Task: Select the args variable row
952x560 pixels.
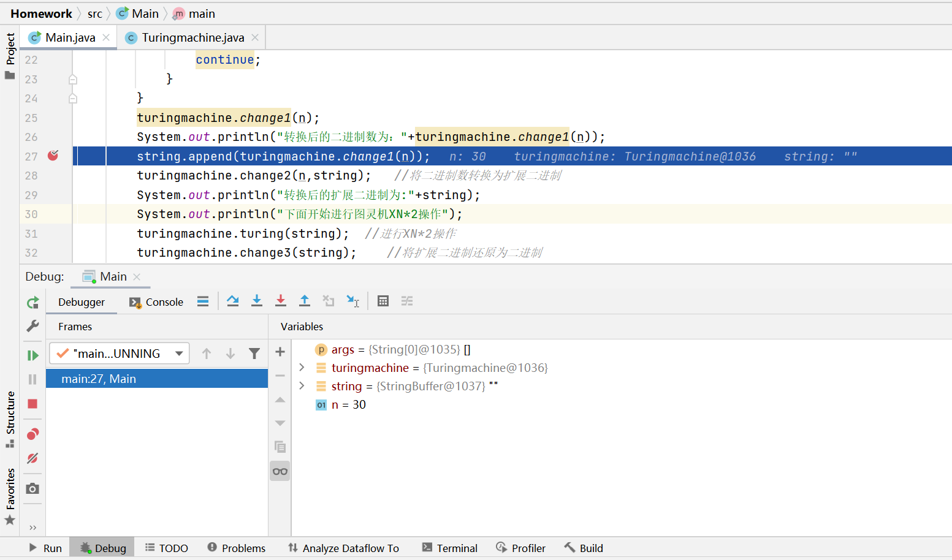Action: 622,349
